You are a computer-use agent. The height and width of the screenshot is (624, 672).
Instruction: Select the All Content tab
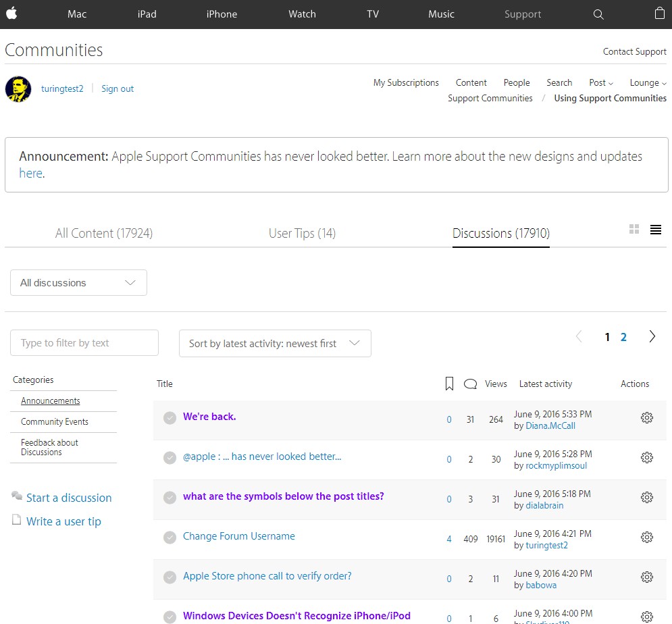point(103,233)
